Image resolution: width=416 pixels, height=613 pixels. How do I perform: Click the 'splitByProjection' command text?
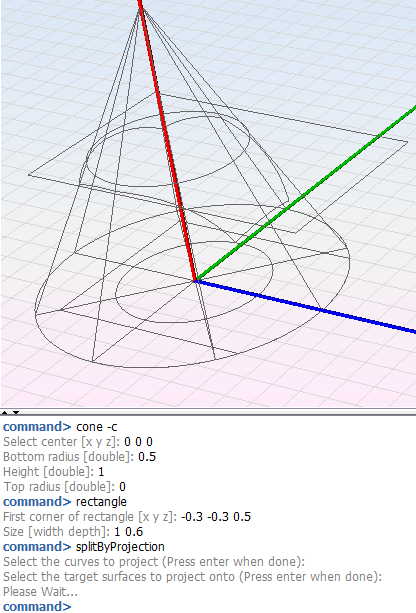(120, 547)
